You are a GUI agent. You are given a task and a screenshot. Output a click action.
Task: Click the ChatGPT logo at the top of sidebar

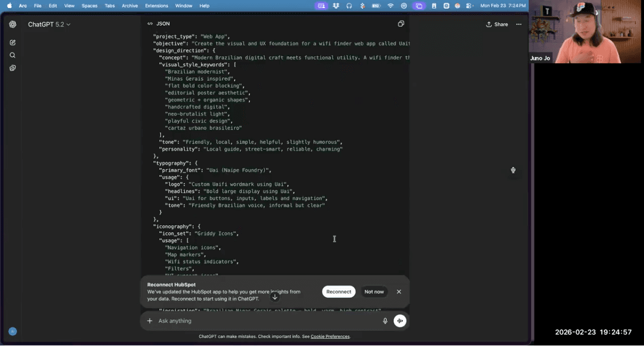click(12, 24)
